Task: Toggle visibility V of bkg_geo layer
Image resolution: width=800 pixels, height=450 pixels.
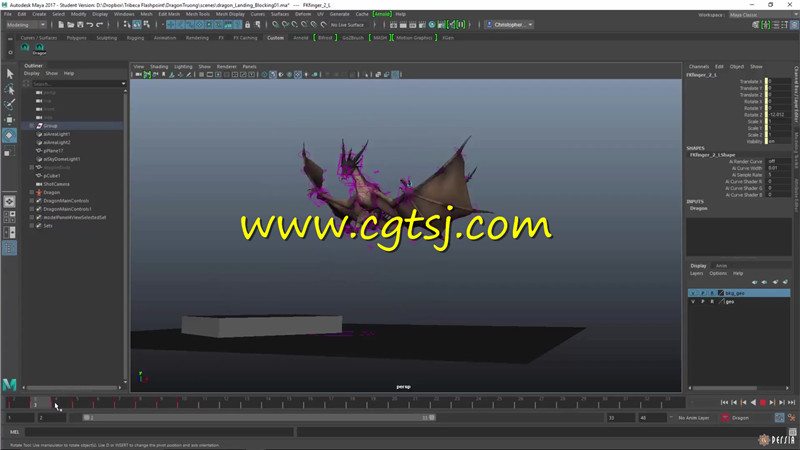Action: 692,293
